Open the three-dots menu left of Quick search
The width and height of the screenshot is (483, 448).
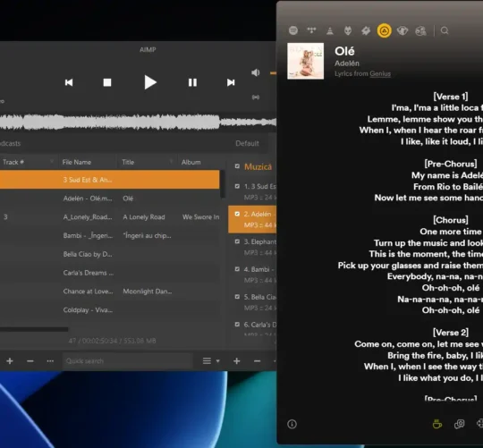pos(50,361)
